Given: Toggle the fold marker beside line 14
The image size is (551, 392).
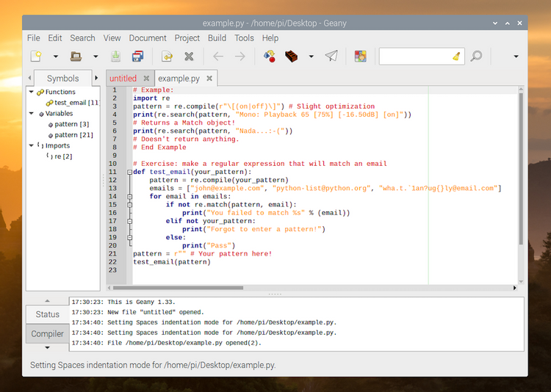Looking at the screenshot, I should [x=130, y=196].
